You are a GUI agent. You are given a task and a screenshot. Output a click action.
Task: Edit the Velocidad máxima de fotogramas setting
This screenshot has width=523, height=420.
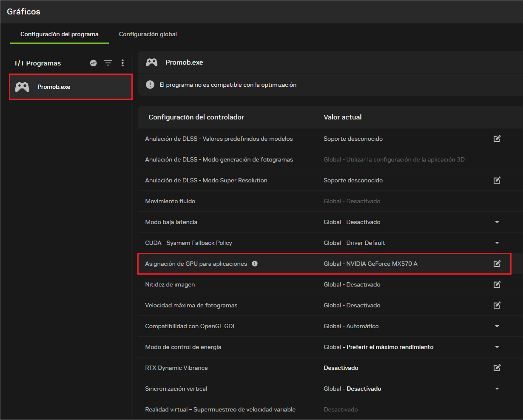pos(497,305)
